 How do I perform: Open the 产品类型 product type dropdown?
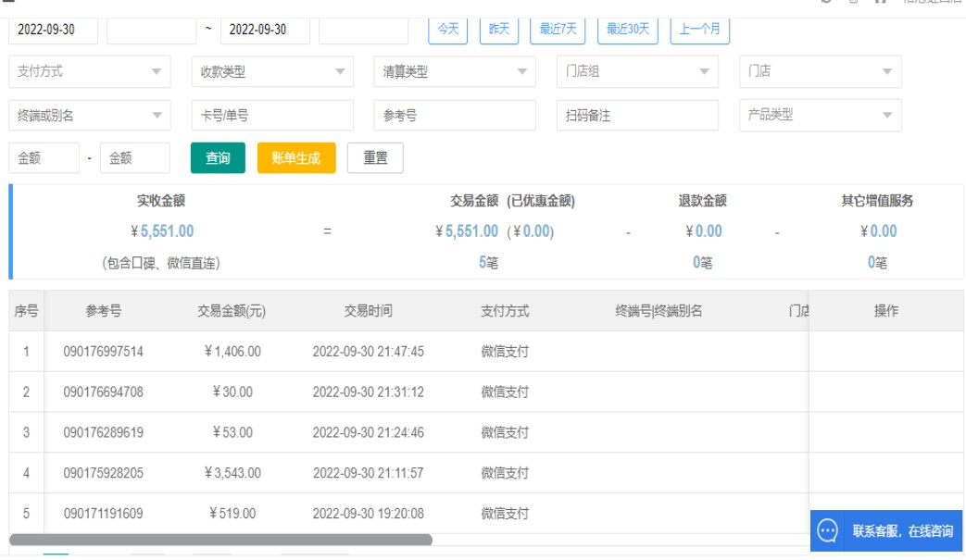(820, 116)
